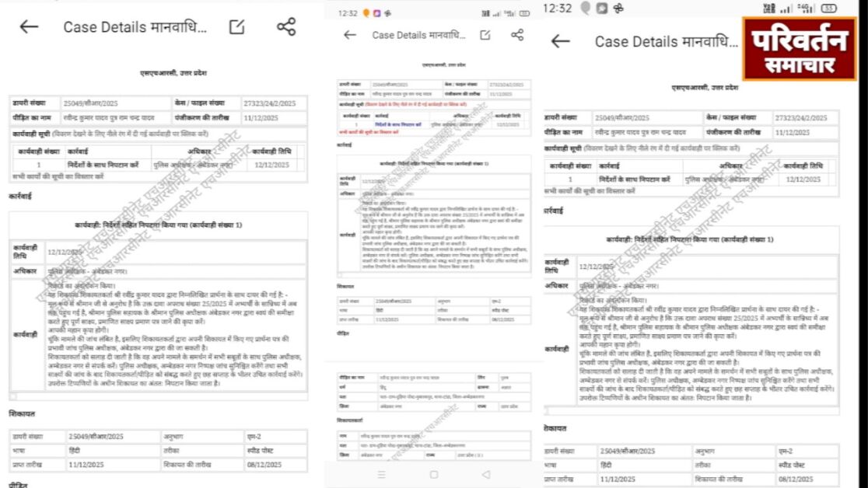Open the disposal action link in middle screen
Viewport: 868px width, 488px height.
coord(398,124)
